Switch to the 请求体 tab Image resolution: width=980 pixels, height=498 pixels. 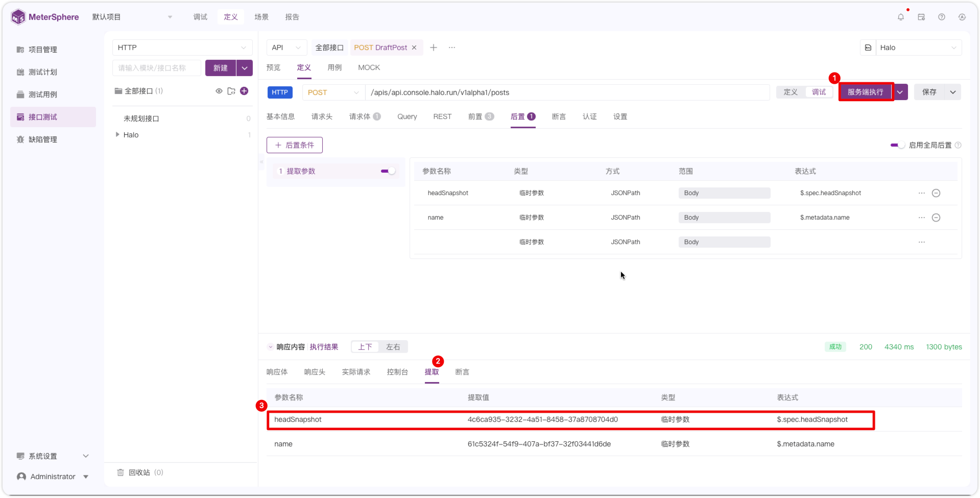[x=365, y=116]
